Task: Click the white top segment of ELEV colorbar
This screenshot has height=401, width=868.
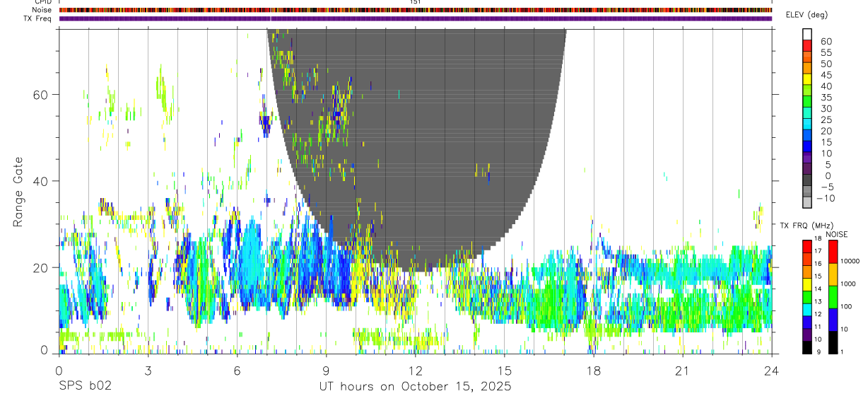Action: 807,33
